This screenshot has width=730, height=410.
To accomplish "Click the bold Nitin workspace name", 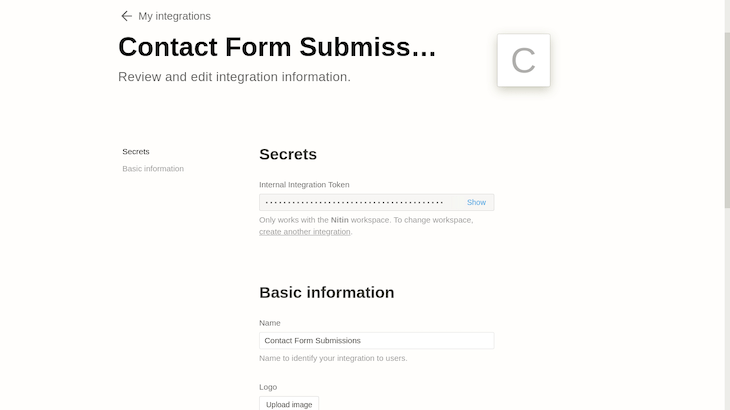I will [339, 220].
